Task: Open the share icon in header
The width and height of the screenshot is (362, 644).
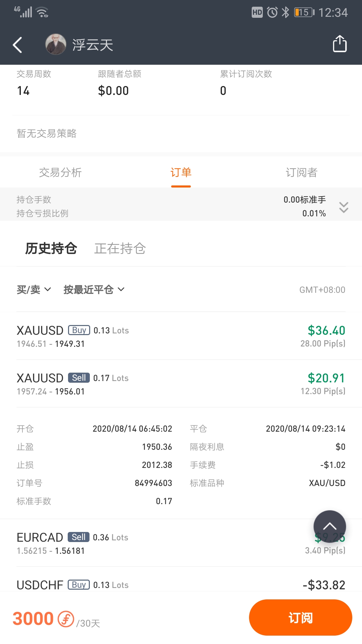Action: [340, 44]
